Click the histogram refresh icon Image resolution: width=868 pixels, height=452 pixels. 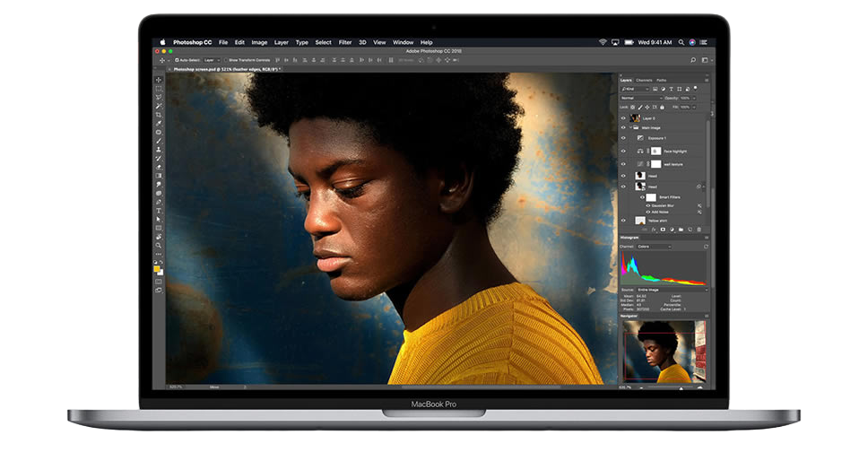coord(704,247)
